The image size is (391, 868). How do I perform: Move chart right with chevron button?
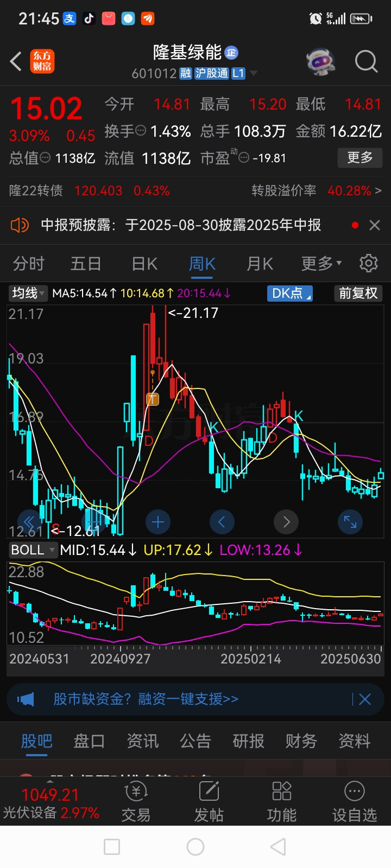tap(286, 522)
